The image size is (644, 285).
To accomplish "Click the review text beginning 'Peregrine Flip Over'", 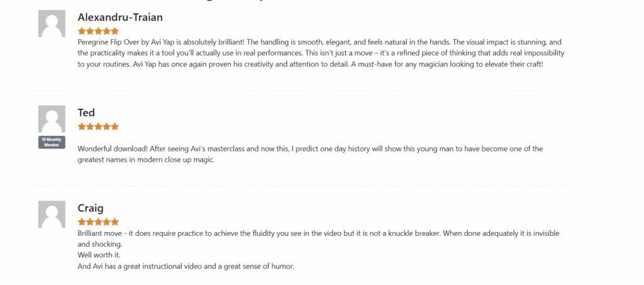I will 321,53.
